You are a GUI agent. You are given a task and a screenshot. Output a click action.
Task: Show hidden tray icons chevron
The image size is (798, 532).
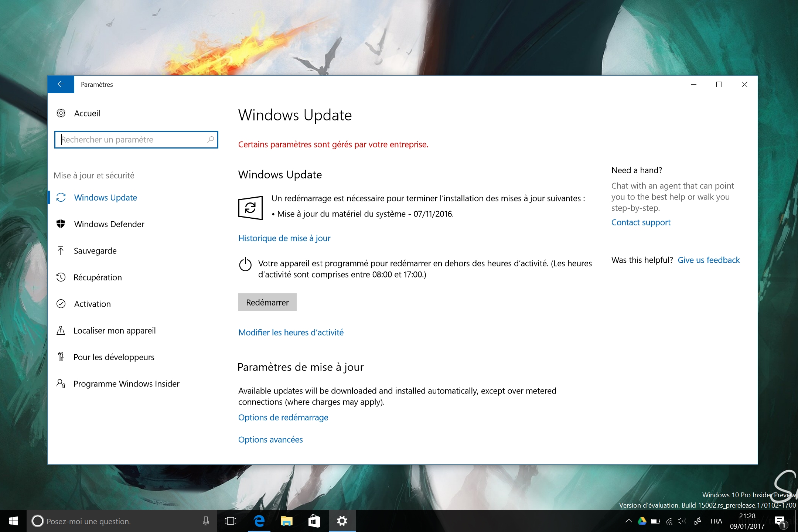(x=628, y=521)
